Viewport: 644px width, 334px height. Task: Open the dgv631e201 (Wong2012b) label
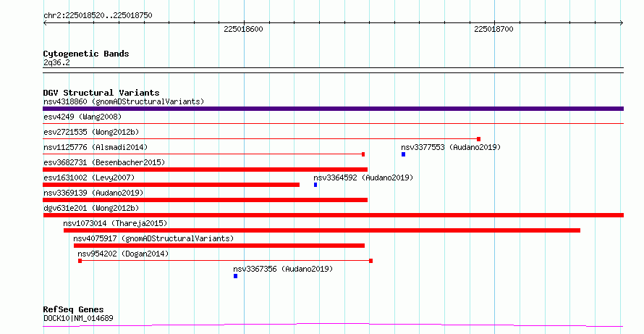[91, 208]
